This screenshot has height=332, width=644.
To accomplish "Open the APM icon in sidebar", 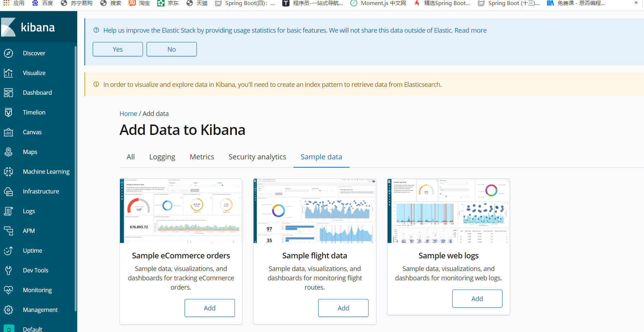I will click(x=9, y=231).
